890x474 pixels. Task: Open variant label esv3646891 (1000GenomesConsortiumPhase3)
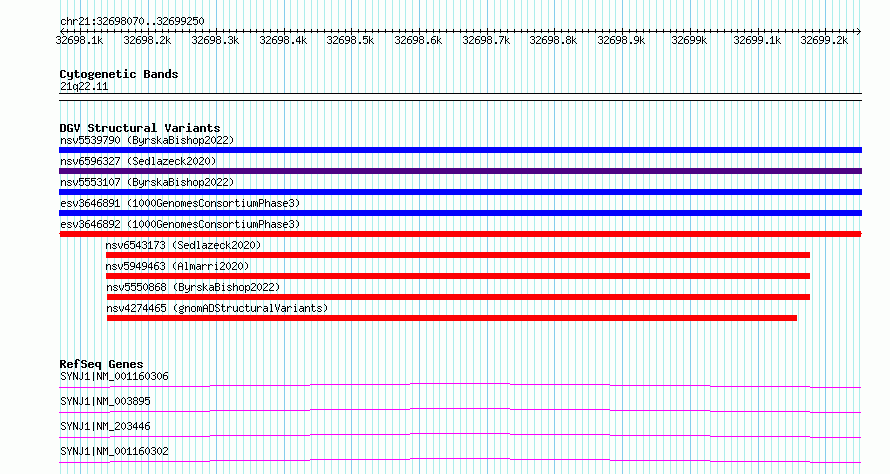[x=180, y=203]
